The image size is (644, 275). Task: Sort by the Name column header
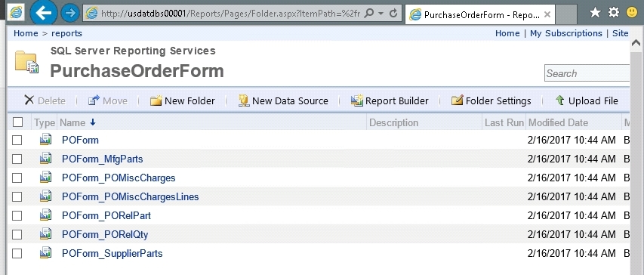coord(72,122)
